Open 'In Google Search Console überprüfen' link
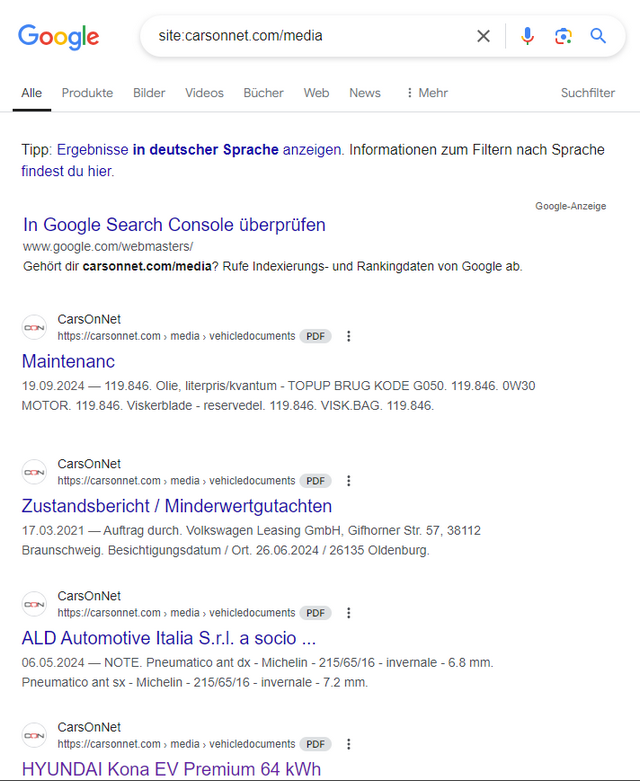Viewport: 640px width, 781px height. 174,225
